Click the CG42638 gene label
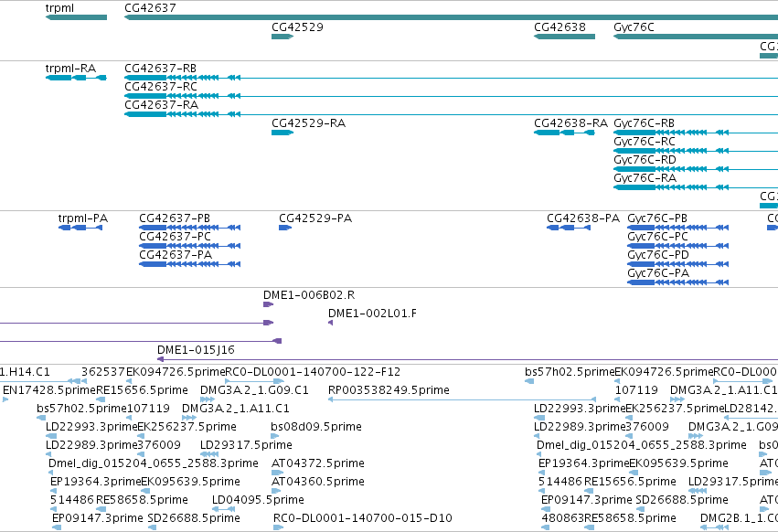 [x=560, y=27]
